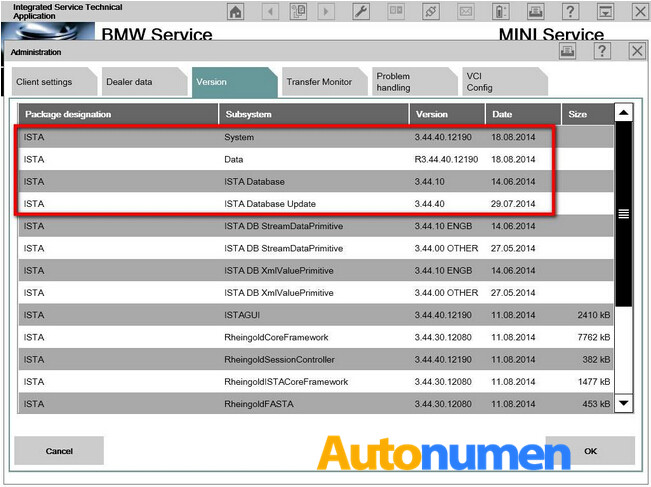
Task: Close the main ISTA application window
Action: 640,12
